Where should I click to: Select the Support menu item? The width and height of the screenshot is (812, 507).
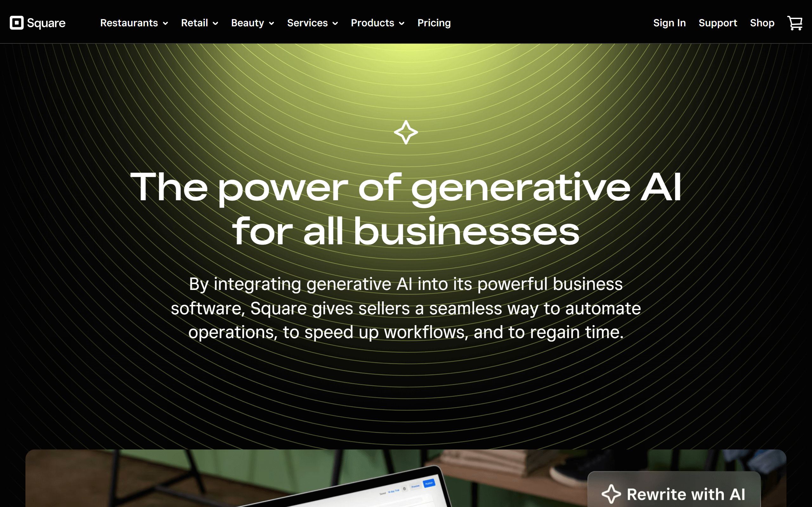click(718, 23)
